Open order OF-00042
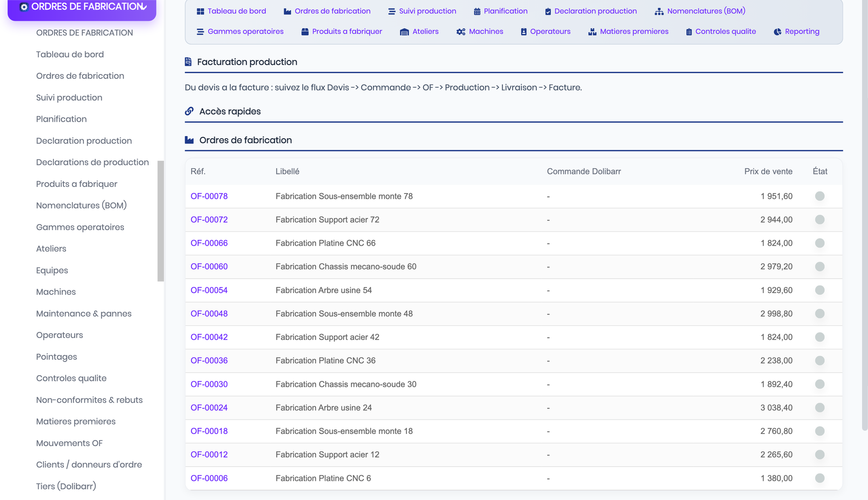868x500 pixels. click(209, 337)
